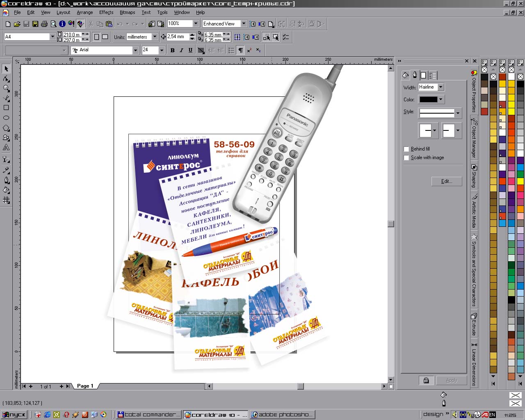Open the outline Width Hairline dropdown

441,87
